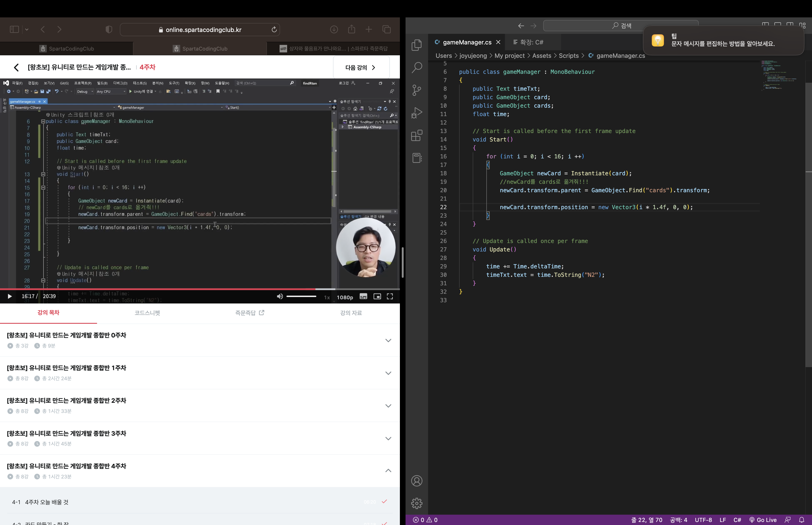The height and width of the screenshot is (525, 812).
Task: Adjust the lecture video volume slider
Action: pyautogui.click(x=301, y=296)
